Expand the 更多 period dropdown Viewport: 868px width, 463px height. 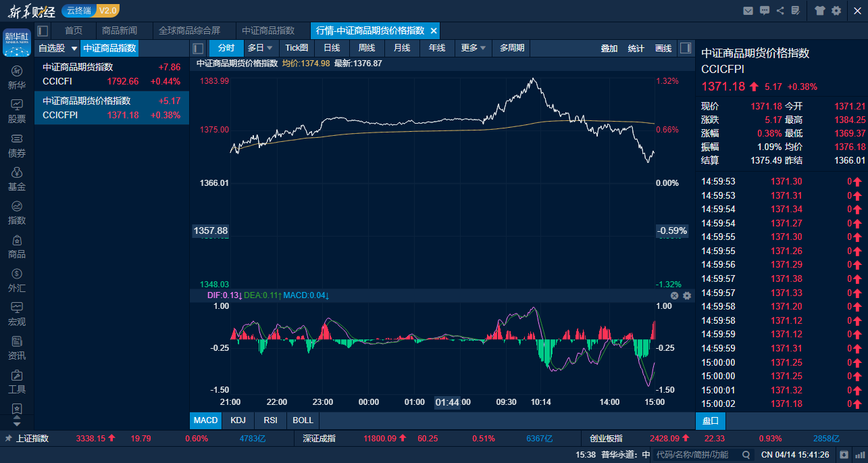[x=474, y=48]
